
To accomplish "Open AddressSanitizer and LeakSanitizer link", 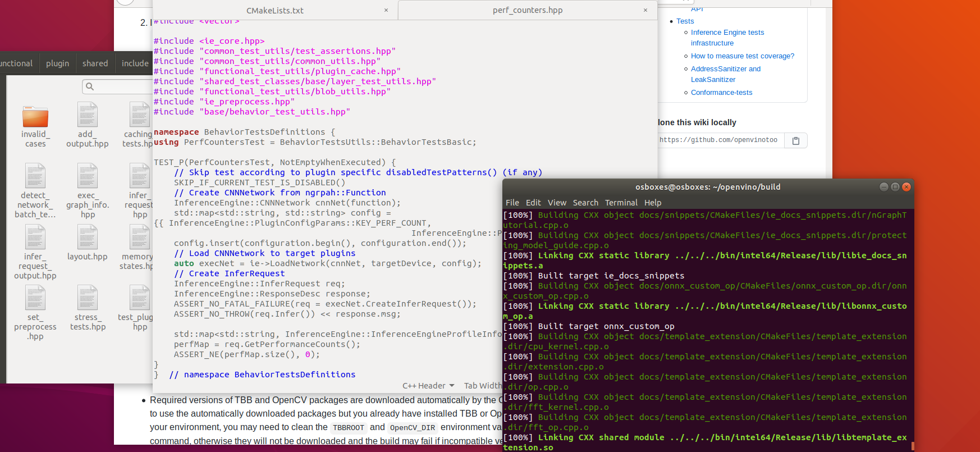I will click(x=726, y=74).
